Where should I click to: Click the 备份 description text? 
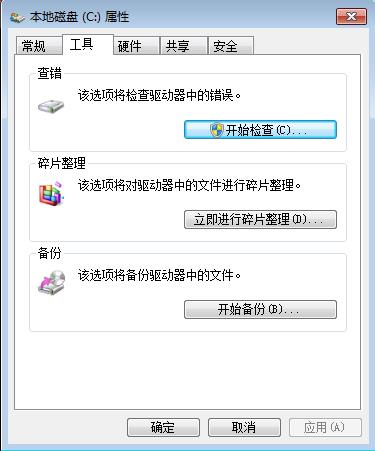click(x=160, y=275)
